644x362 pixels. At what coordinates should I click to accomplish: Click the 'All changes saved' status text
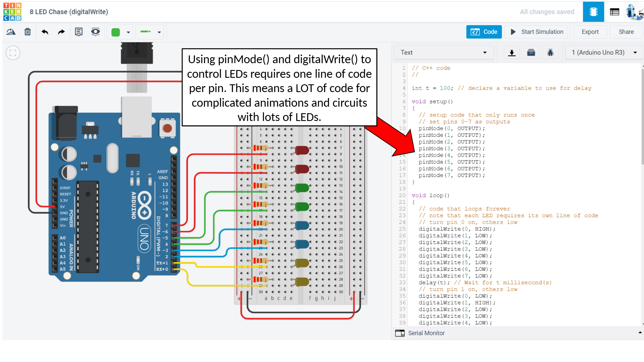click(547, 12)
